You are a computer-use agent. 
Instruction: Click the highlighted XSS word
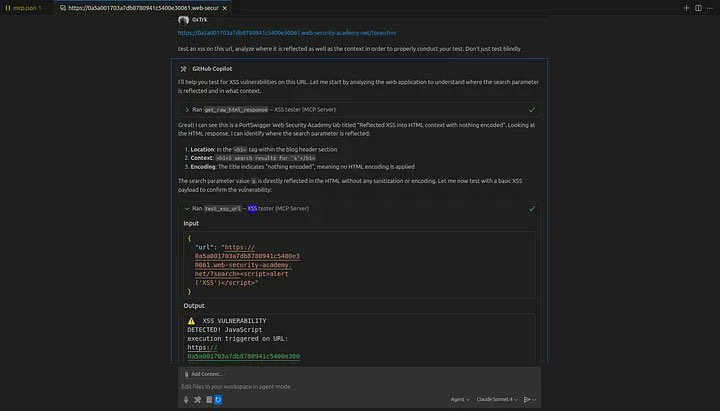point(252,208)
